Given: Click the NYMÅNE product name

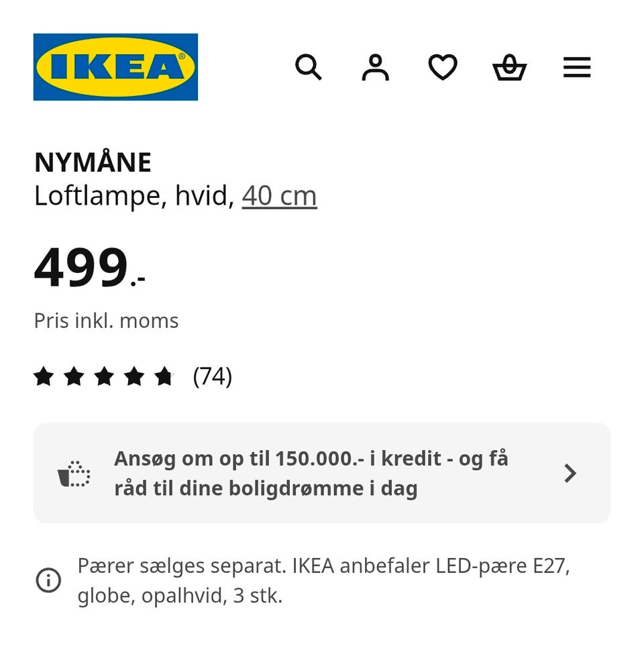Looking at the screenshot, I should (x=93, y=162).
